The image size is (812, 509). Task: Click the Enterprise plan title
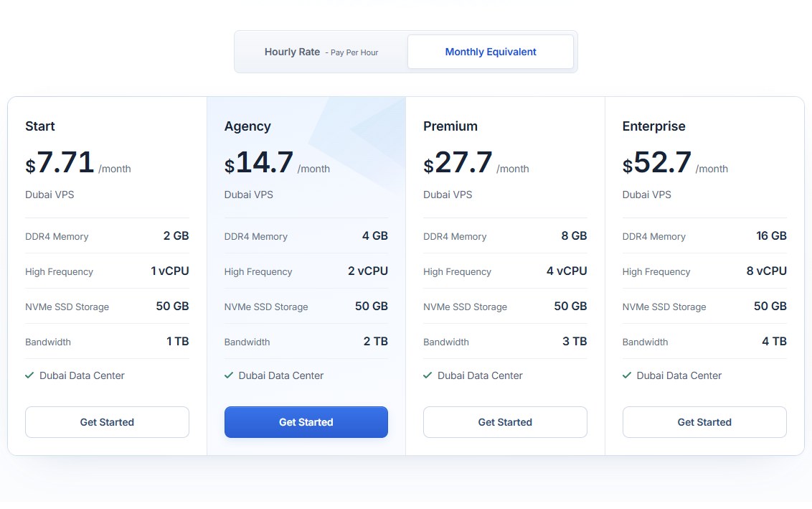(653, 126)
